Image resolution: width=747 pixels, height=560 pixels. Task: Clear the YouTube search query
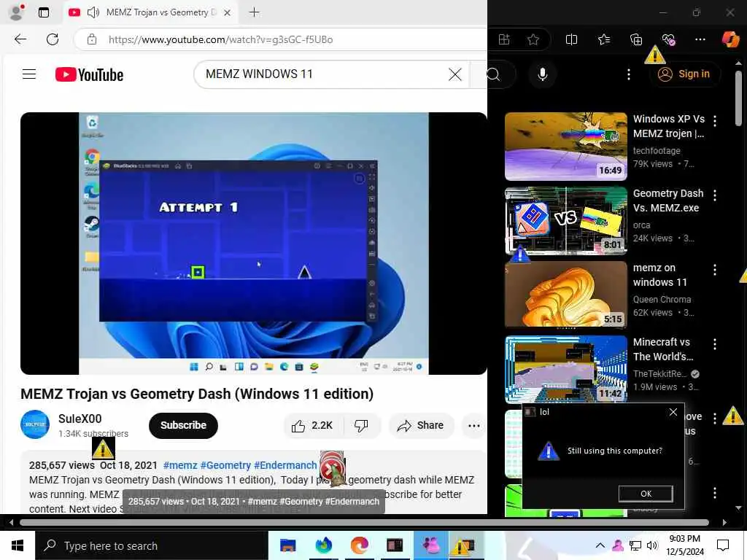point(455,74)
